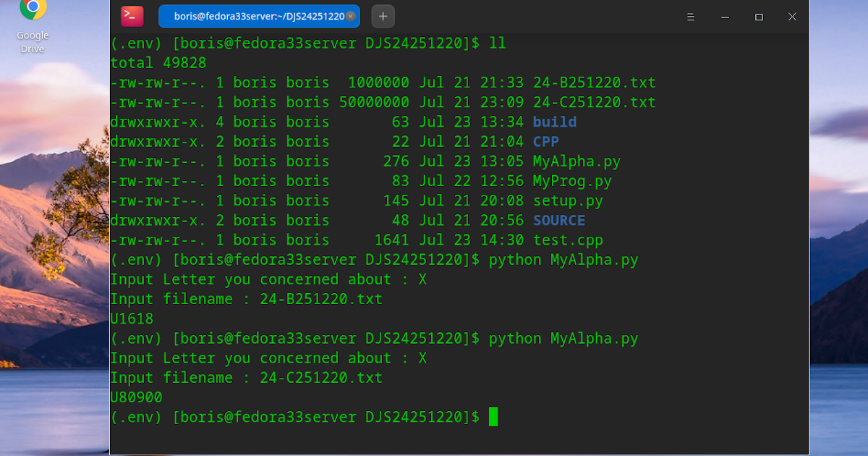This screenshot has width=868, height=456.
Task: Maximize the terminal window
Action: [x=758, y=16]
